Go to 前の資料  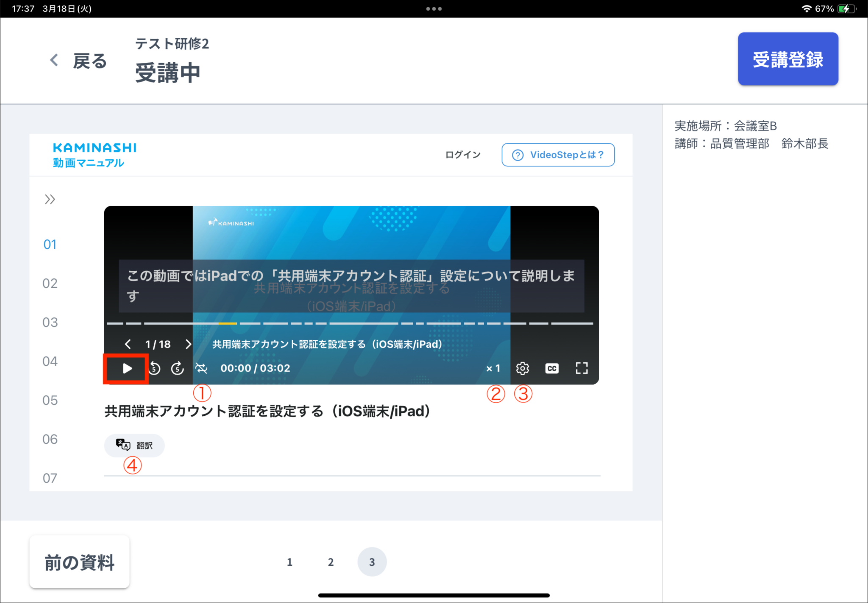[80, 562]
